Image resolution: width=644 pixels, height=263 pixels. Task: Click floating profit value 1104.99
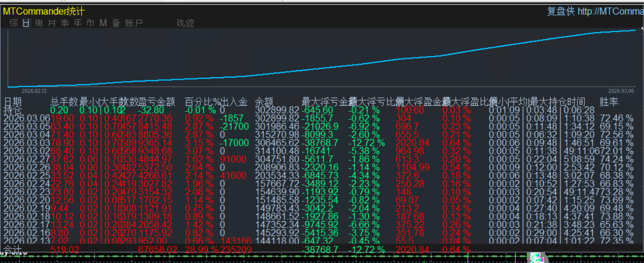tap(412, 167)
